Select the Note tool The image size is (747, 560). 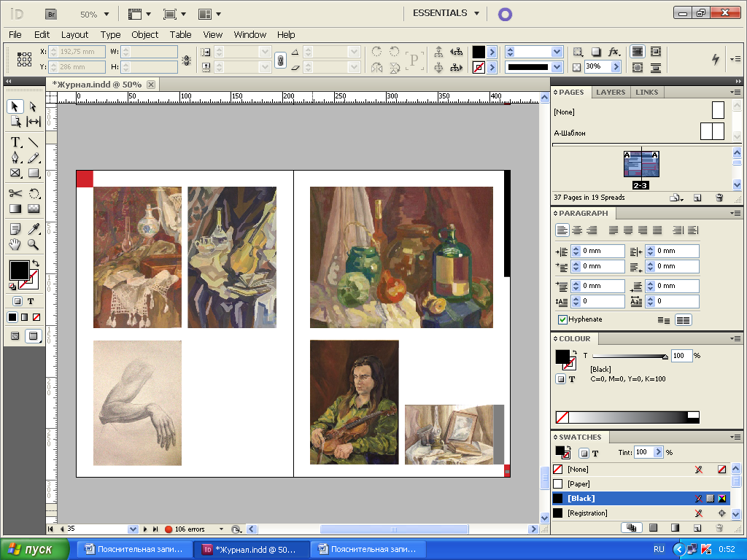[15, 229]
